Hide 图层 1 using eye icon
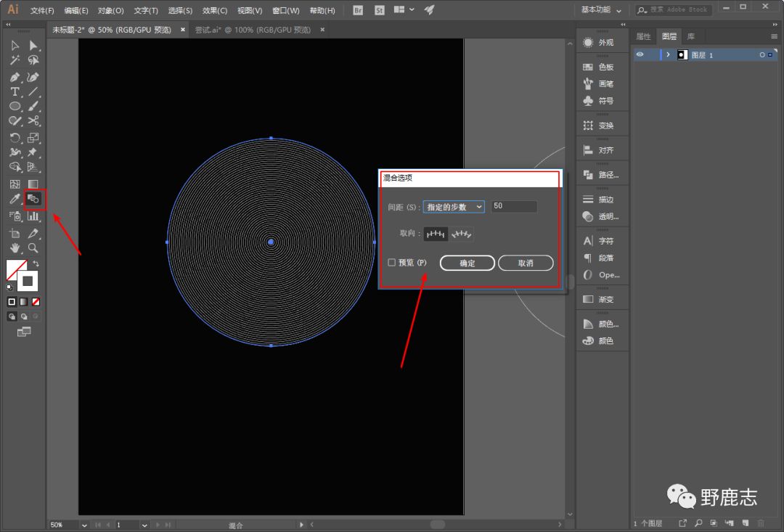This screenshot has height=532, width=784. (640, 54)
